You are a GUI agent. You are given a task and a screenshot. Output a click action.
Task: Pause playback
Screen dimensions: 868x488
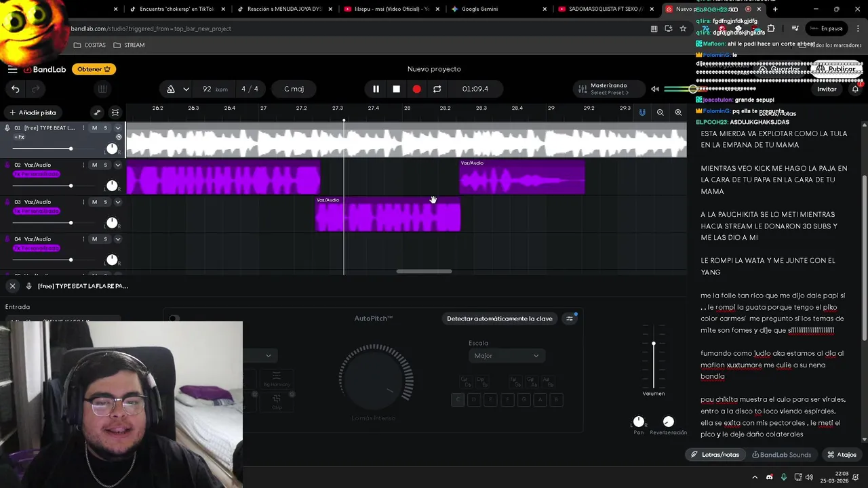pyautogui.click(x=376, y=89)
